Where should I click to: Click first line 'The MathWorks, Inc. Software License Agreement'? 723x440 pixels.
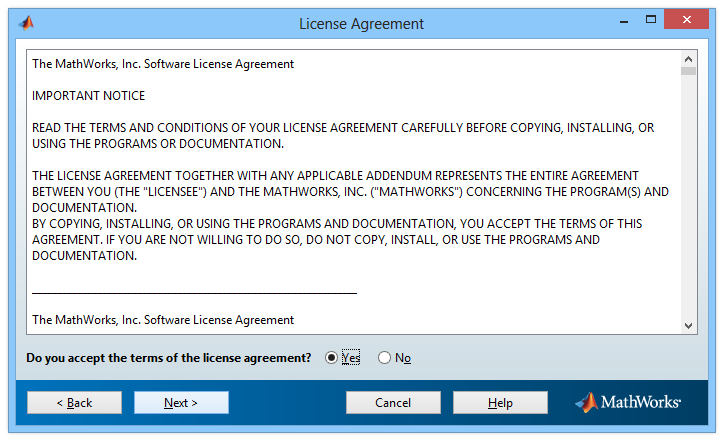163,64
